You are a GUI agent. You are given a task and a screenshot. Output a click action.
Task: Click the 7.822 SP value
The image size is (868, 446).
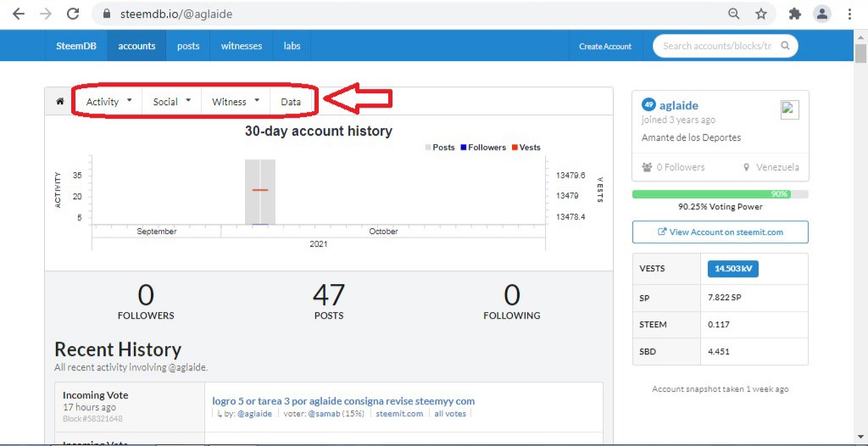pos(724,298)
